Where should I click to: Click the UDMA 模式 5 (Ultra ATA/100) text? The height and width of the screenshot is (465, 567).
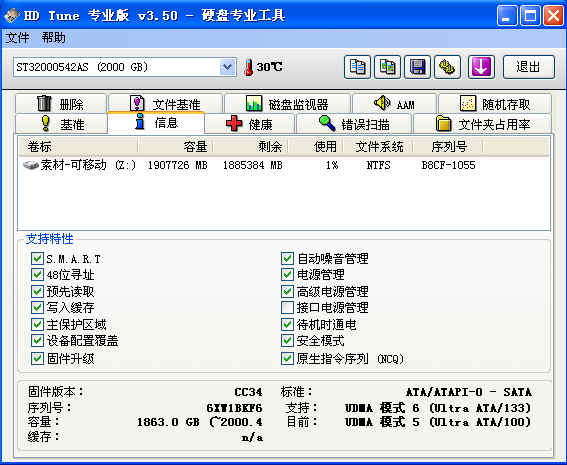click(x=438, y=422)
